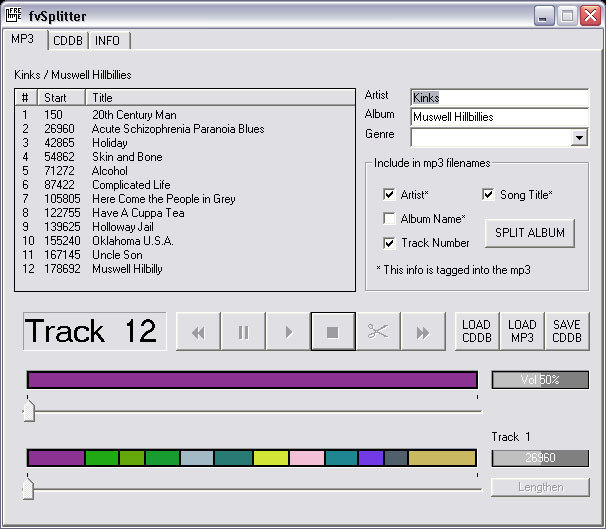
Task: Click the yellow-green segment in track color bar
Action: [x=271, y=458]
